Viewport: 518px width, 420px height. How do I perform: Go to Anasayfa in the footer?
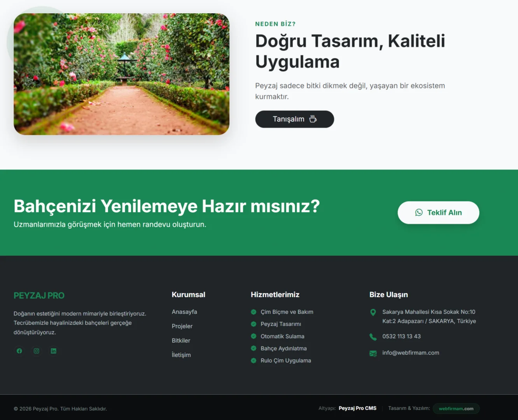(184, 312)
